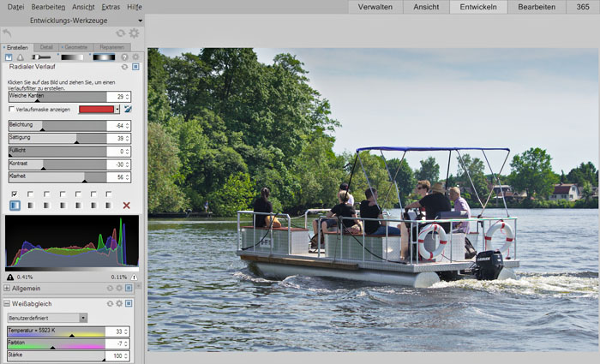Open the help question mark icon
The height and width of the screenshot is (364, 600).
click(123, 57)
